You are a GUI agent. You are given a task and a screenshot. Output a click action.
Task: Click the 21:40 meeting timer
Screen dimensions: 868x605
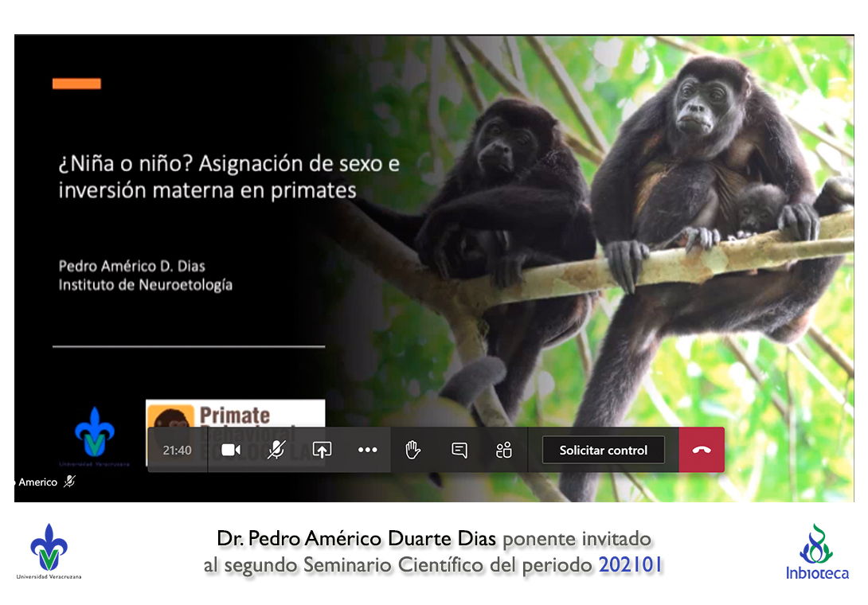tap(177, 450)
